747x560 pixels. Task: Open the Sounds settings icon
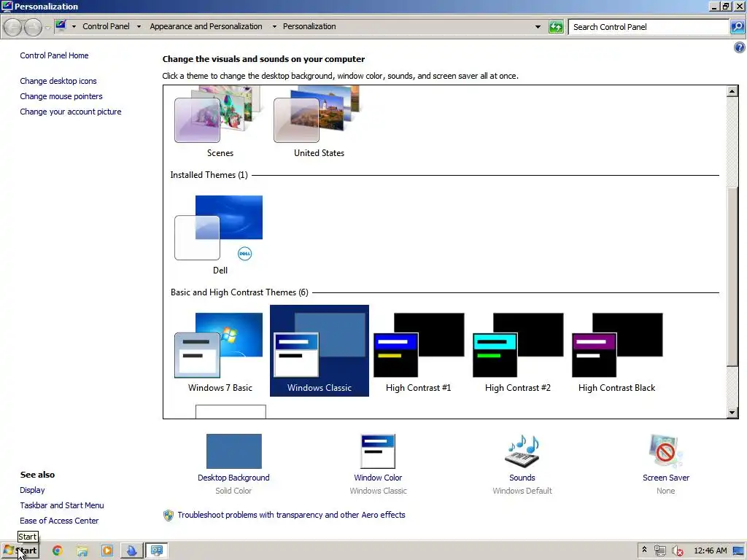point(522,451)
